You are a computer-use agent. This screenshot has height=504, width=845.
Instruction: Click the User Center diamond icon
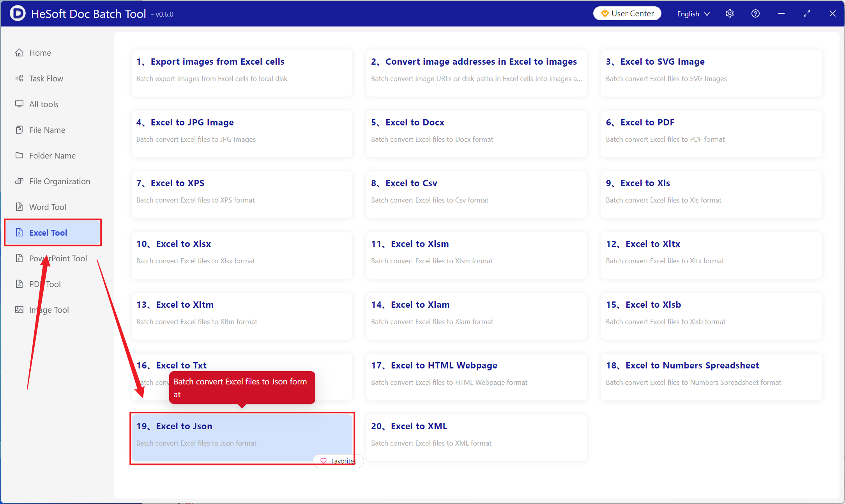tap(605, 14)
